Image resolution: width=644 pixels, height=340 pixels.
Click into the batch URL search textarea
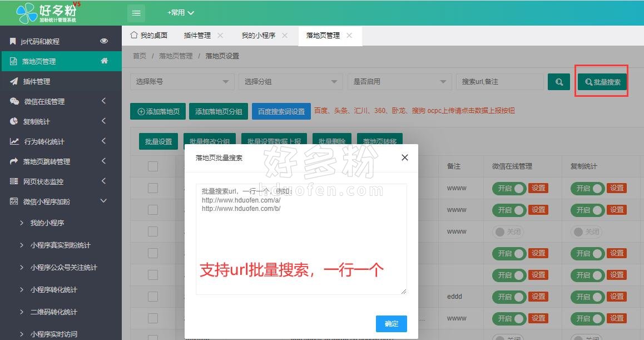click(301, 239)
